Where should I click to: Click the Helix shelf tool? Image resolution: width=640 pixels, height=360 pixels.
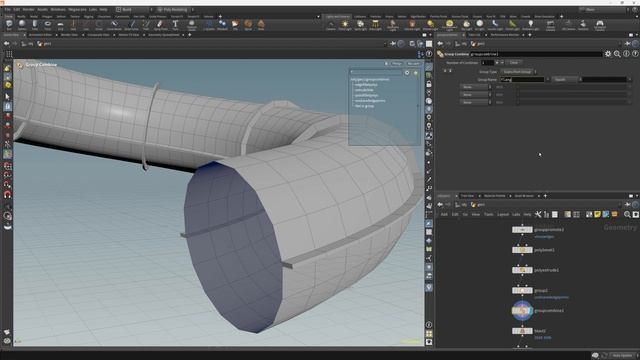click(x=261, y=25)
